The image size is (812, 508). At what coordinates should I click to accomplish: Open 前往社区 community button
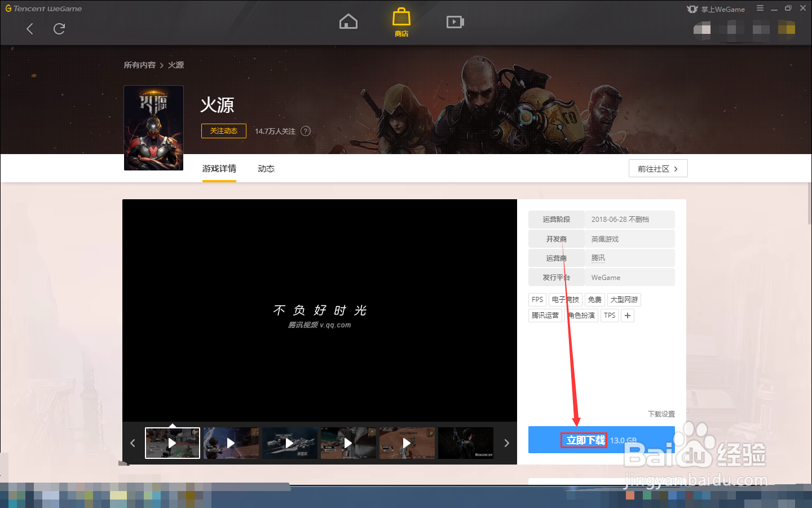point(658,169)
